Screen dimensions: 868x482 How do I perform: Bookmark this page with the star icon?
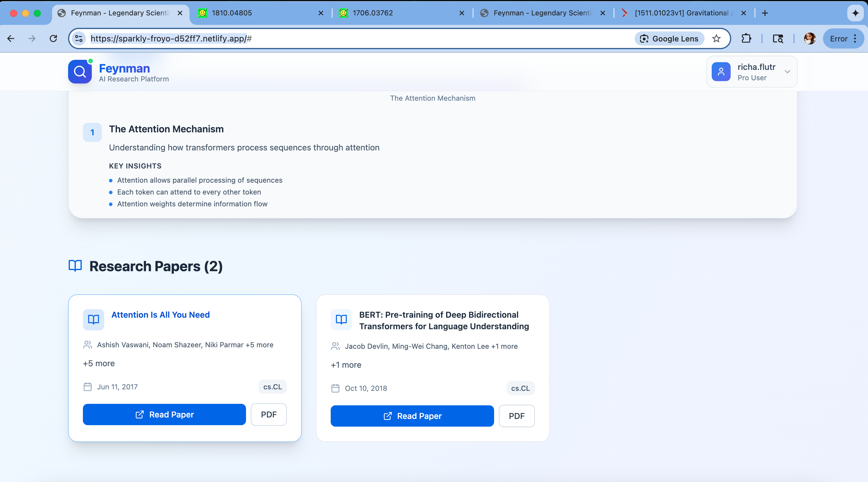(x=716, y=39)
